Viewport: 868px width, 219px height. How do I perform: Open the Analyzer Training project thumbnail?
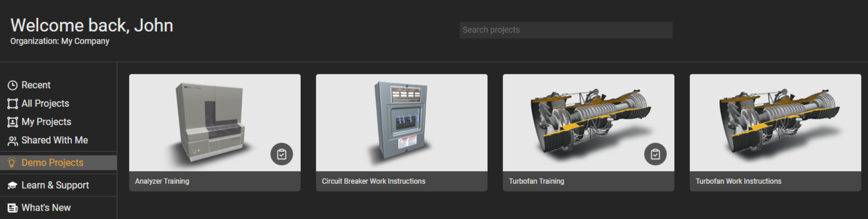[x=211, y=121]
